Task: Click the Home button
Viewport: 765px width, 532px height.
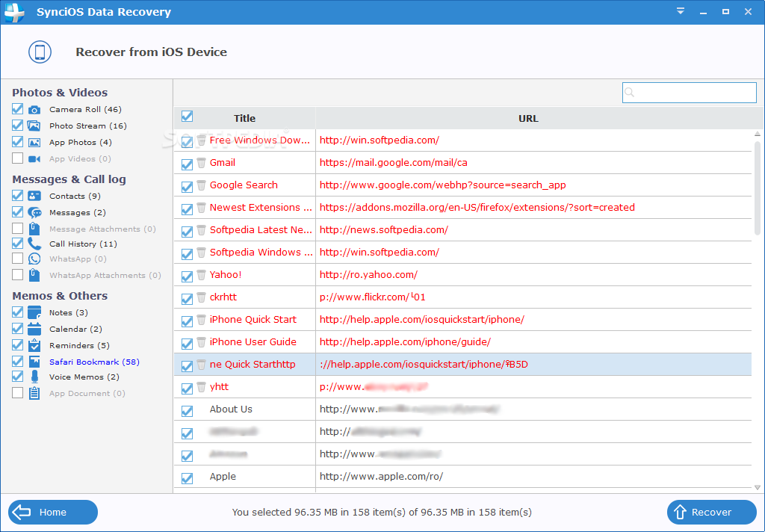Action: click(53, 512)
